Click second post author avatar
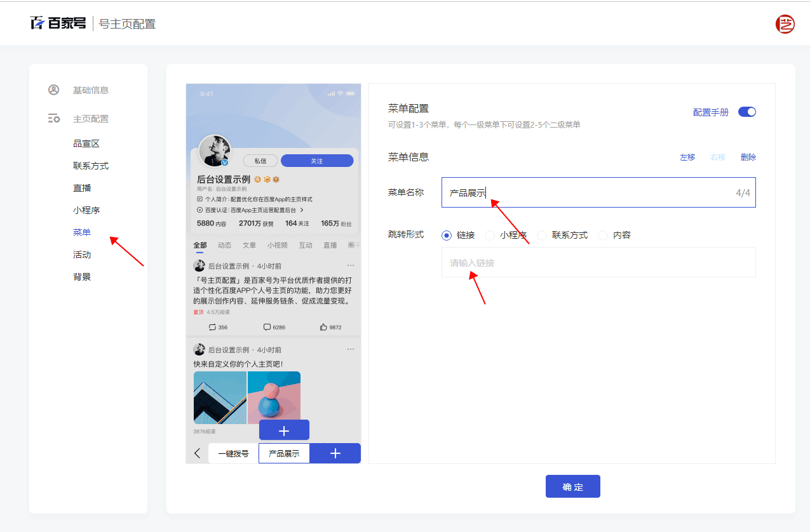 (x=199, y=349)
